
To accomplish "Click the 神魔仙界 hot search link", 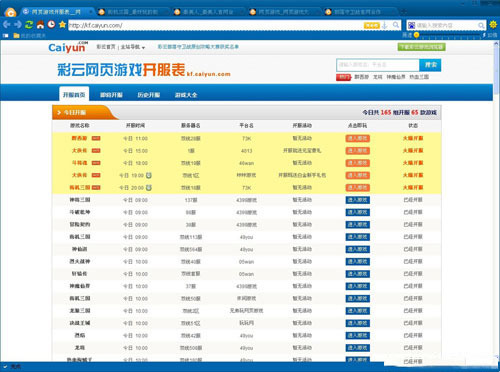I will [396, 77].
